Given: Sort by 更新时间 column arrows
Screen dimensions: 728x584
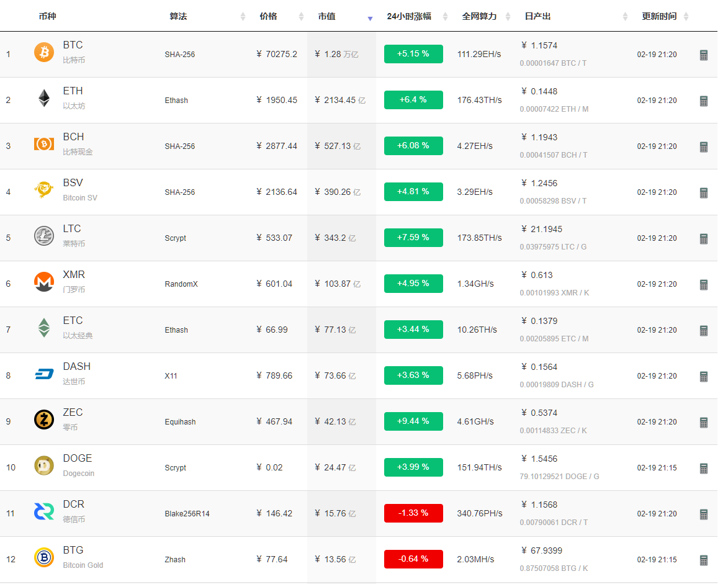Looking at the screenshot, I should (x=686, y=17).
